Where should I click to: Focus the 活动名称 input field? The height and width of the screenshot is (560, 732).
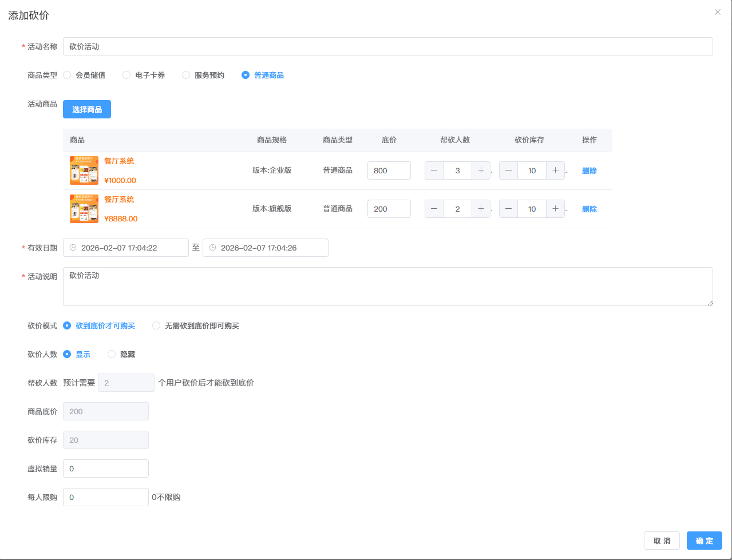[388, 46]
